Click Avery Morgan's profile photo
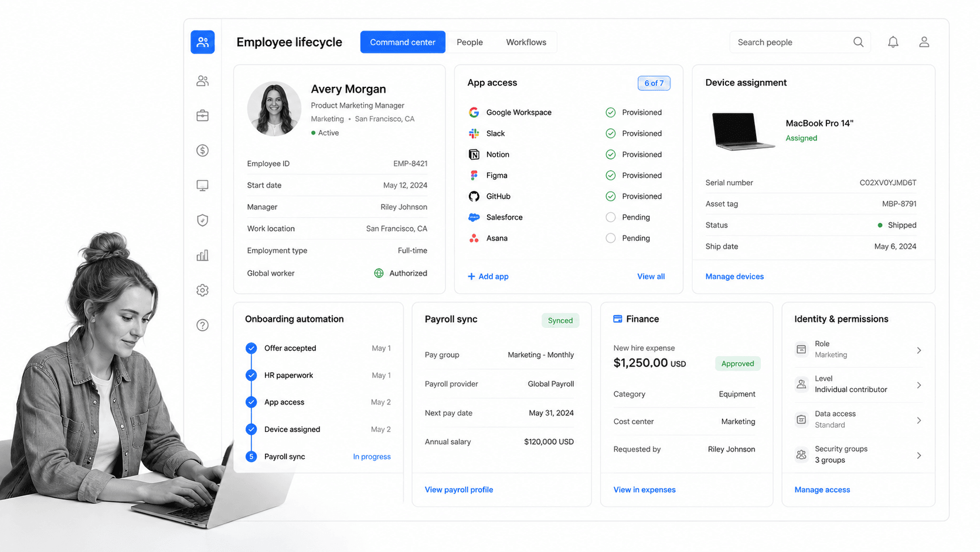Image resolution: width=980 pixels, height=552 pixels. [x=274, y=109]
